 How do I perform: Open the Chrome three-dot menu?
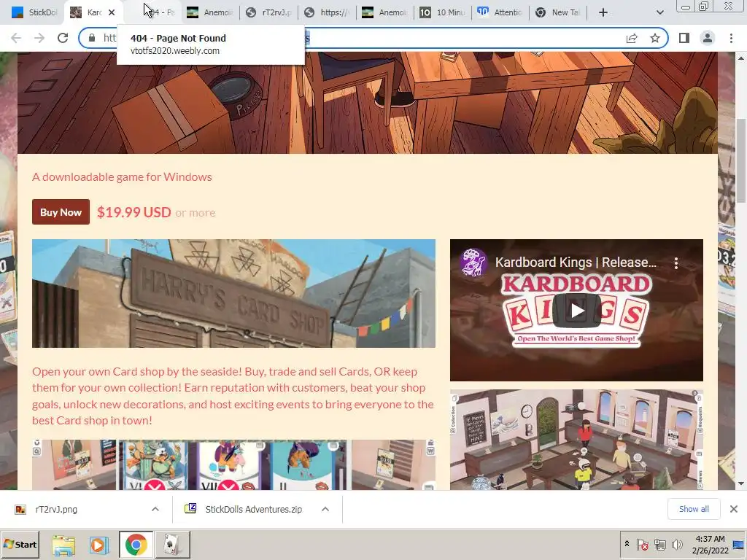tap(731, 38)
